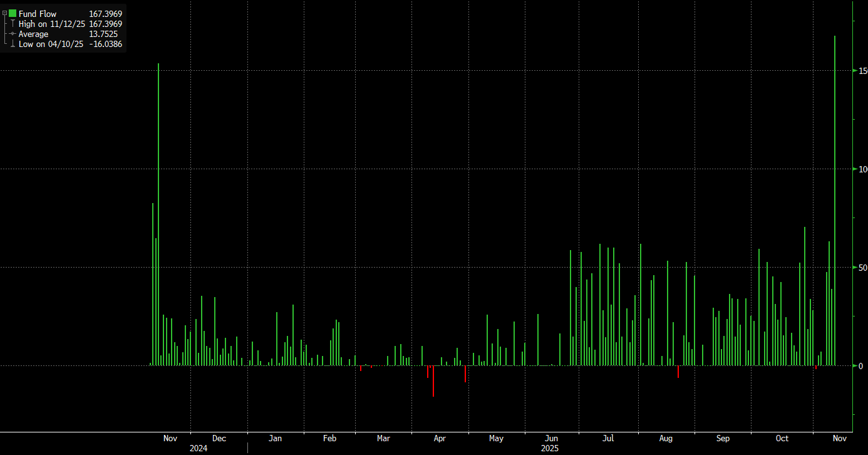Click the Dec month label on x-axis
The height and width of the screenshot is (455, 868).
pos(219,439)
